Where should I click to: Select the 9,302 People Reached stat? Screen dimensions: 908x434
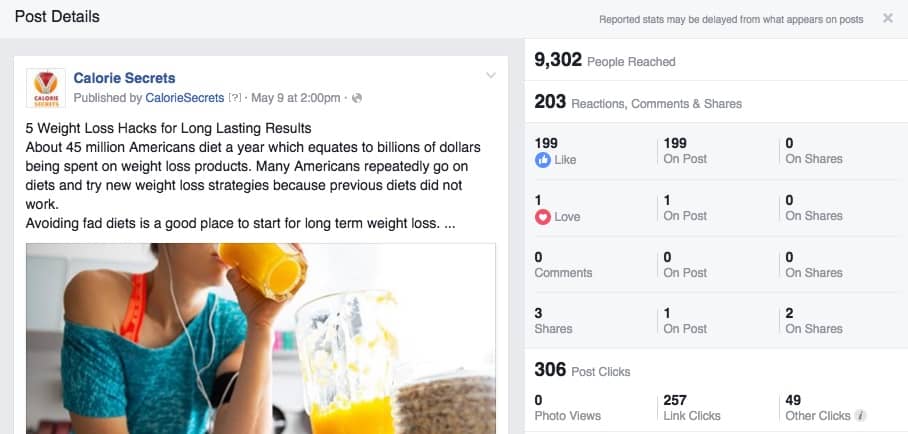(604, 61)
